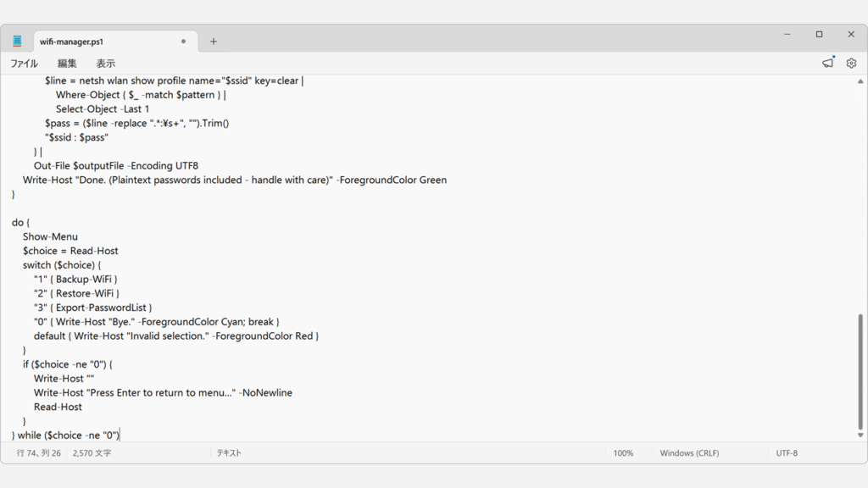The width and height of the screenshot is (868, 488).
Task: Click the vertical scrollbar thumb
Action: pos(860,371)
